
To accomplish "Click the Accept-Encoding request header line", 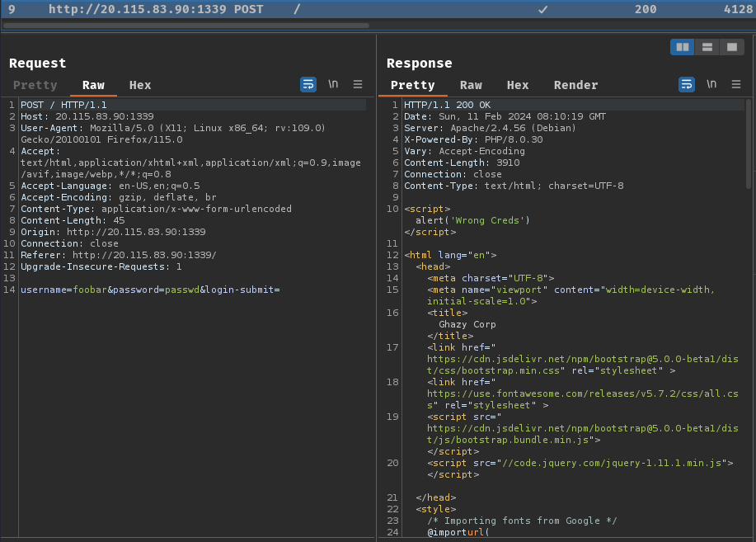I will pos(119,197).
